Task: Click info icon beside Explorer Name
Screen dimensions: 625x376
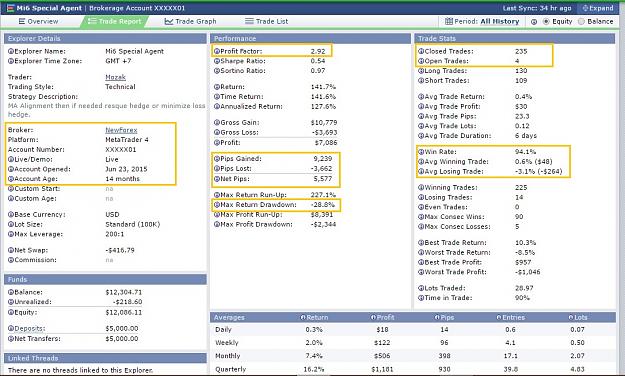Action: (11, 51)
